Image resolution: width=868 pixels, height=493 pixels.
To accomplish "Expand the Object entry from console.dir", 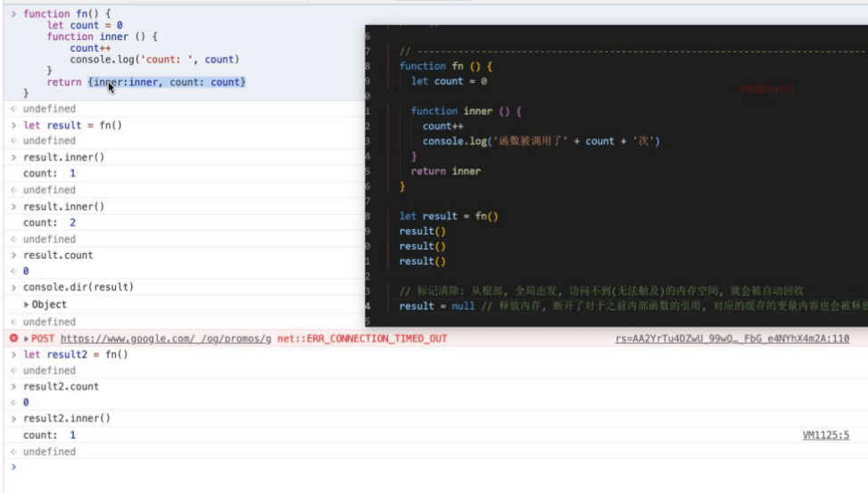I will tap(26, 304).
